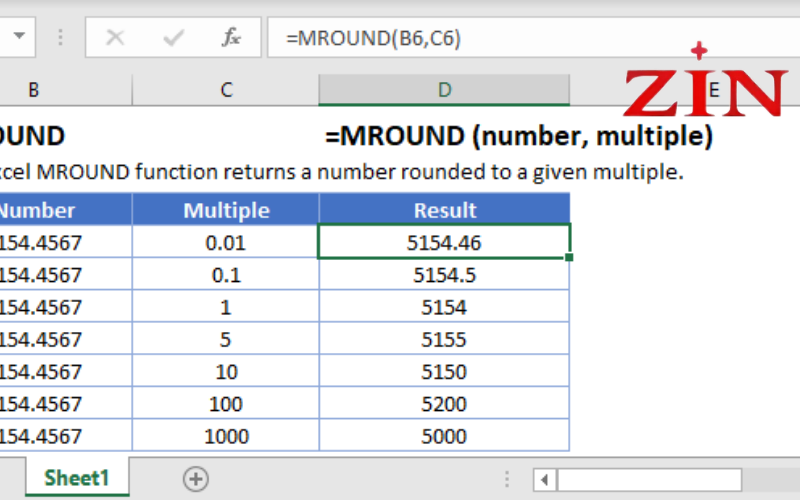Click the =MROUND (number, multiple) syntax cell

[x=518, y=136]
